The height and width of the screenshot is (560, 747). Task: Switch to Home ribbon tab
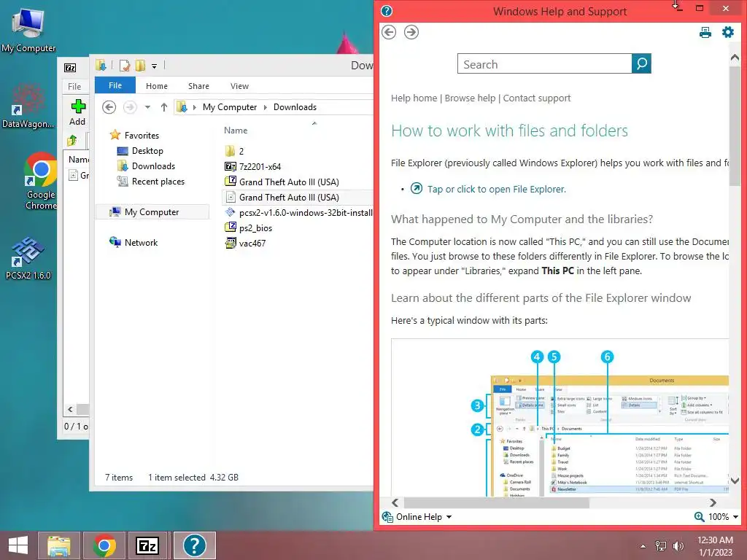(x=157, y=86)
